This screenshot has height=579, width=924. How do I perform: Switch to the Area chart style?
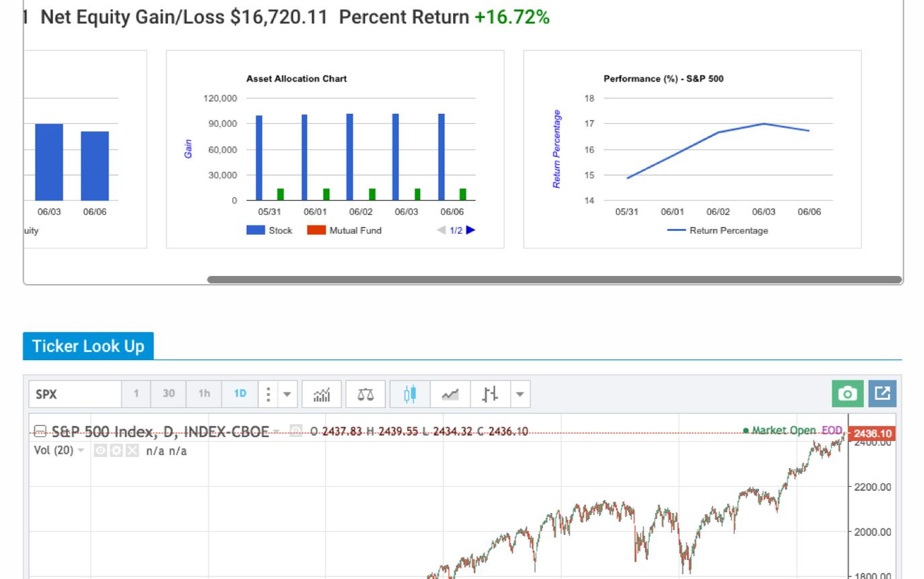pos(450,395)
